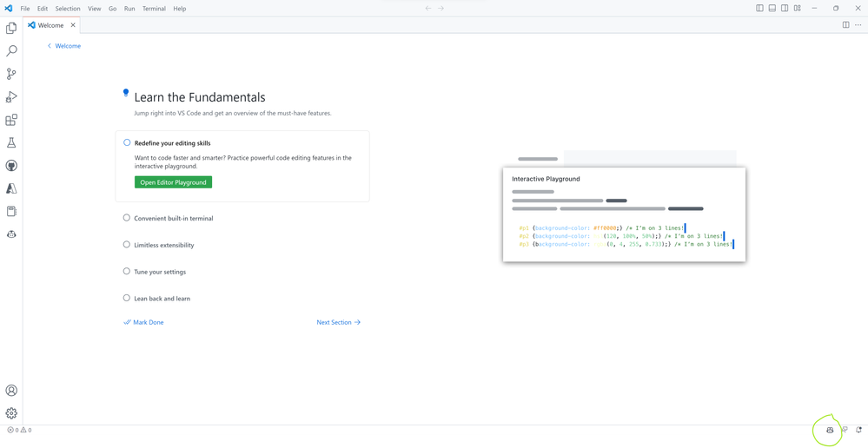
Task: Toggle the bottom panel layout icon
Action: (x=772, y=9)
